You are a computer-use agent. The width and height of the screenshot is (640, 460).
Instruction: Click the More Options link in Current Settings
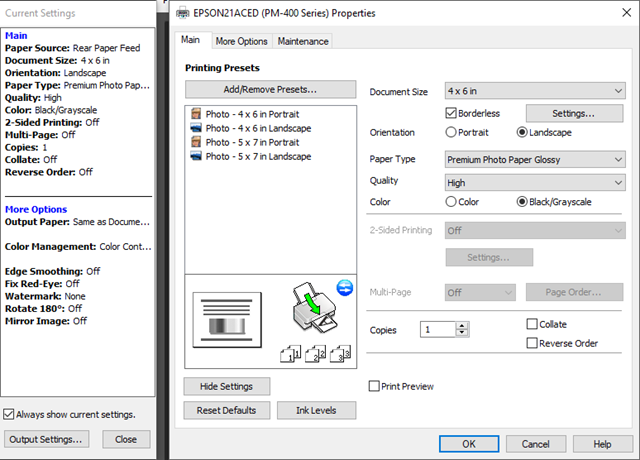[x=36, y=209]
